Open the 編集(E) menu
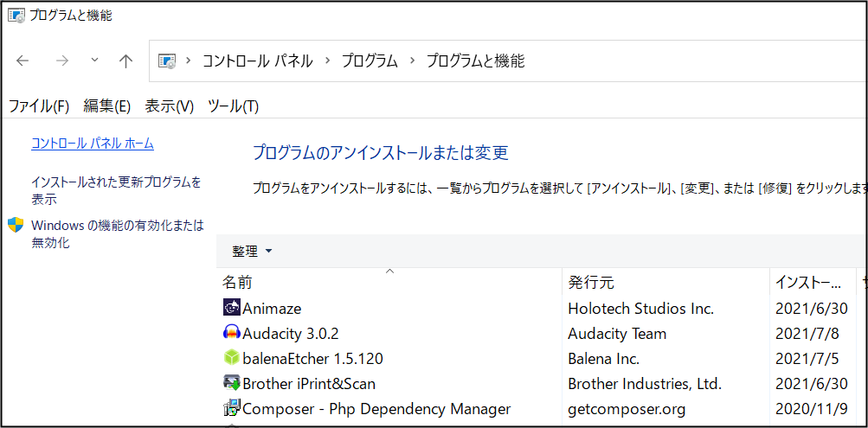The height and width of the screenshot is (428, 868). coord(106,106)
